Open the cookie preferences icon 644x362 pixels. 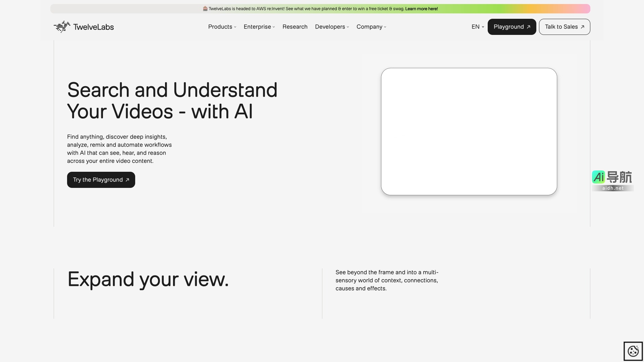tap(633, 351)
